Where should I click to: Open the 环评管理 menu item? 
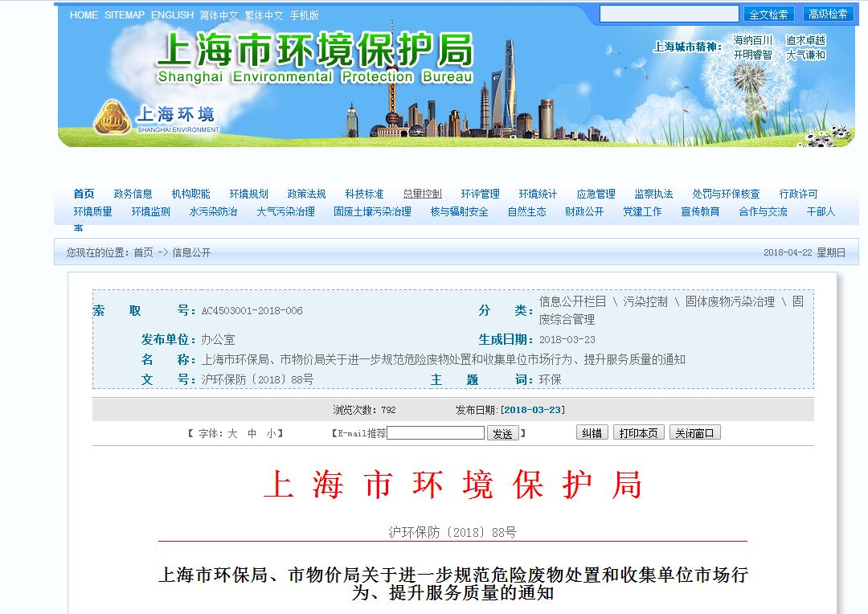[x=480, y=194]
